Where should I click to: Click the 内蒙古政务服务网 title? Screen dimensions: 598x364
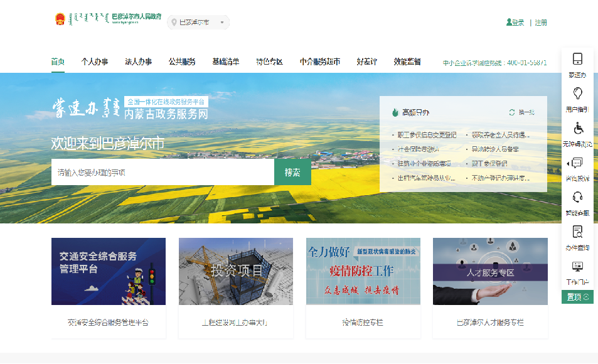(166, 114)
